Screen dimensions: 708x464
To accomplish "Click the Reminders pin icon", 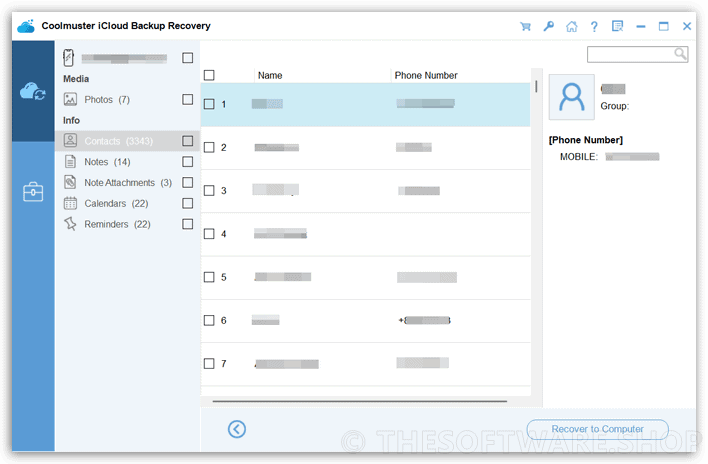I will point(70,224).
